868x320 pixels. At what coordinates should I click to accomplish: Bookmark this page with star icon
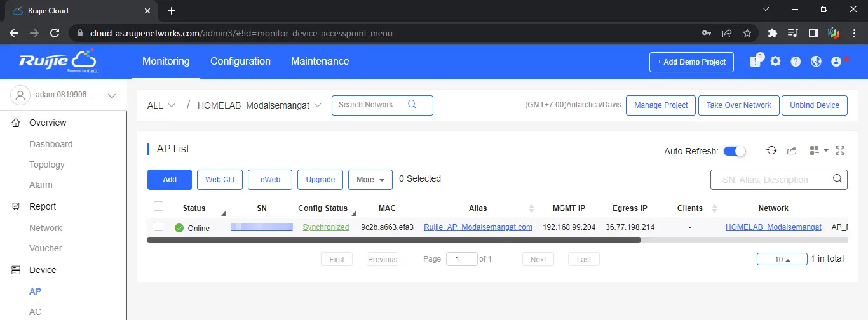(x=747, y=33)
